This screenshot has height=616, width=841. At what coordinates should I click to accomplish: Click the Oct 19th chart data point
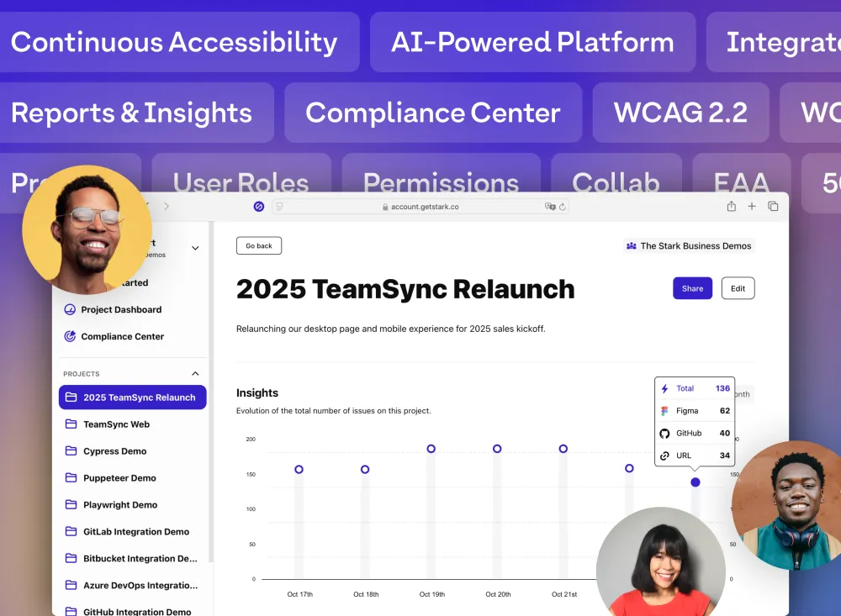[x=431, y=449]
